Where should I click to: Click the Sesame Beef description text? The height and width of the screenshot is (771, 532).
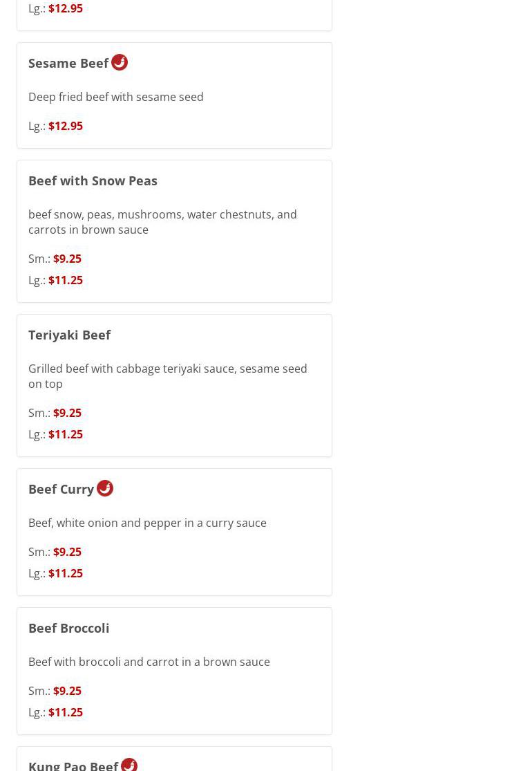(x=115, y=97)
